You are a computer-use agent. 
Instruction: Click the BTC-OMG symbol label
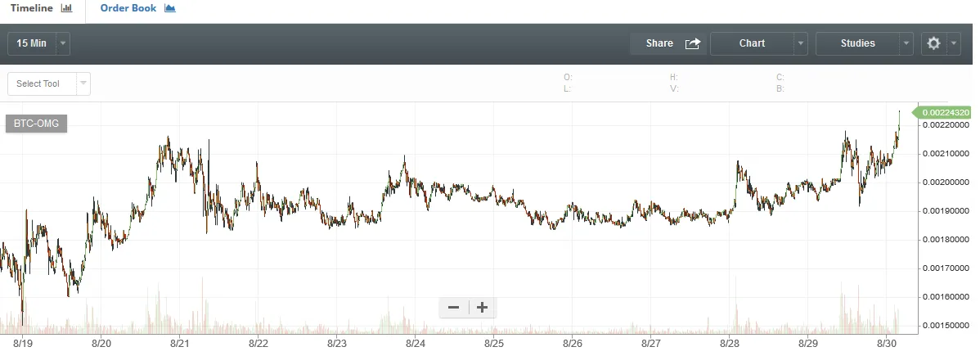(36, 124)
